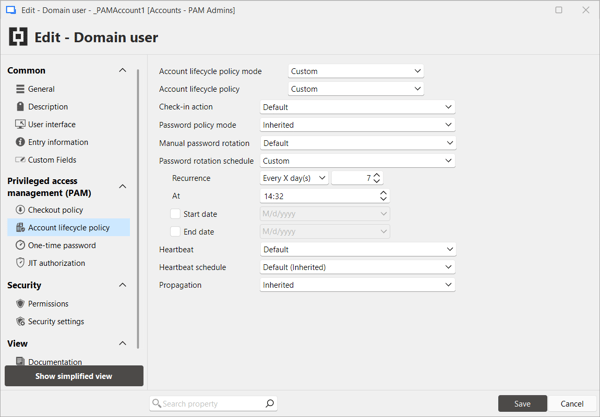The image size is (600, 417).
Task: Click the Account lifecycle policy icon
Action: coord(20,228)
